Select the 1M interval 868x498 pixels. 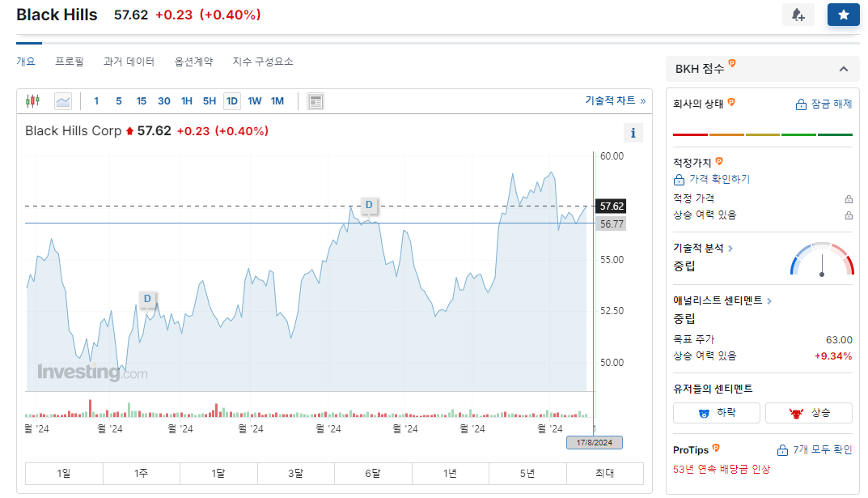277,101
